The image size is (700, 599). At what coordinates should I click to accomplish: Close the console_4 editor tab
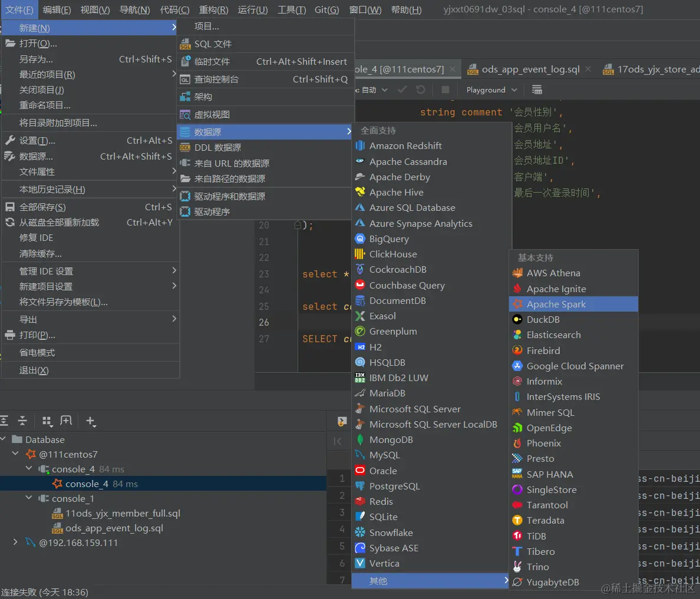(453, 69)
